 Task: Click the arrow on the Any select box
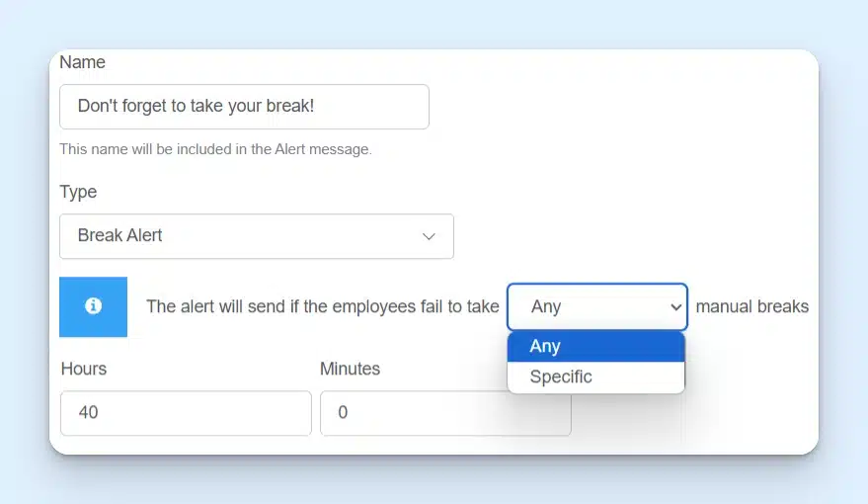click(675, 307)
